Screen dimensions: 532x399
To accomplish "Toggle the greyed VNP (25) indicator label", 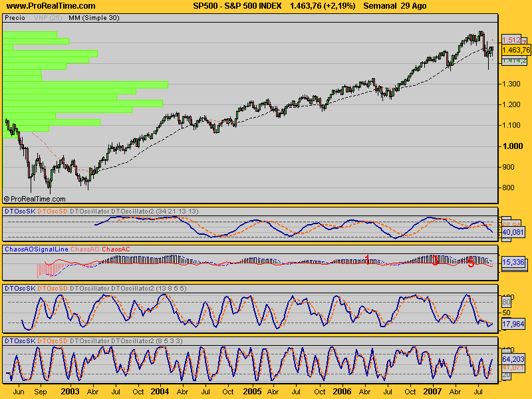I will 48,18.
